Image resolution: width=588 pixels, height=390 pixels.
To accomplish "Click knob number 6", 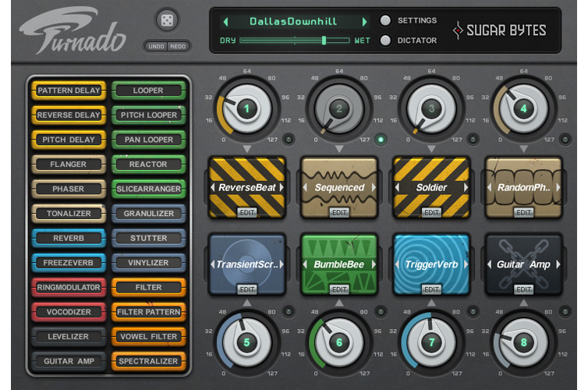I will click(339, 342).
